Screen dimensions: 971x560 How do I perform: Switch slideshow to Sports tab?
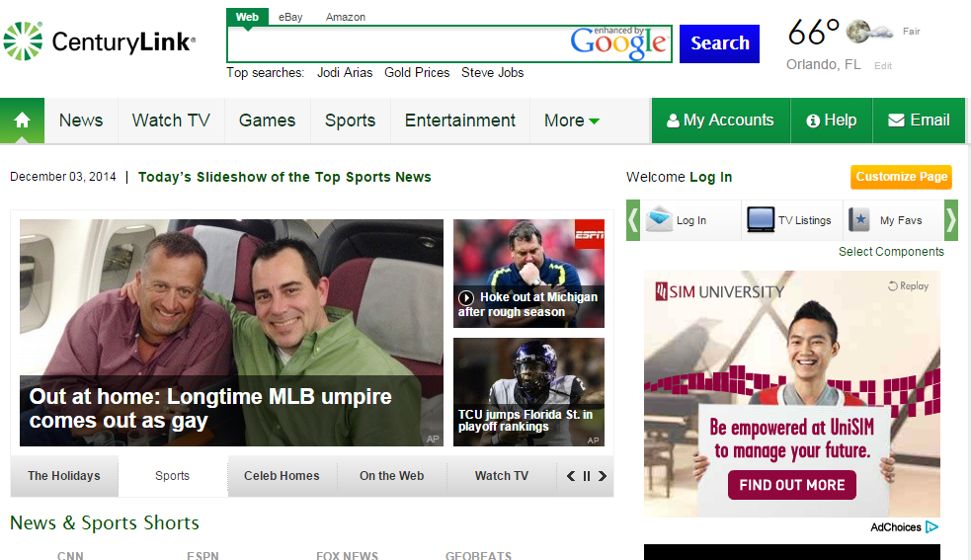[172, 476]
